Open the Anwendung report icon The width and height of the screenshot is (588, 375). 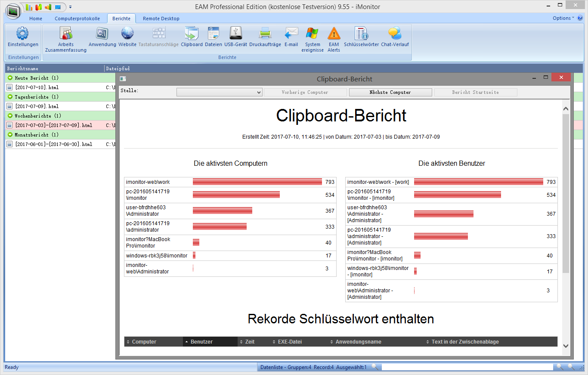[x=102, y=34]
